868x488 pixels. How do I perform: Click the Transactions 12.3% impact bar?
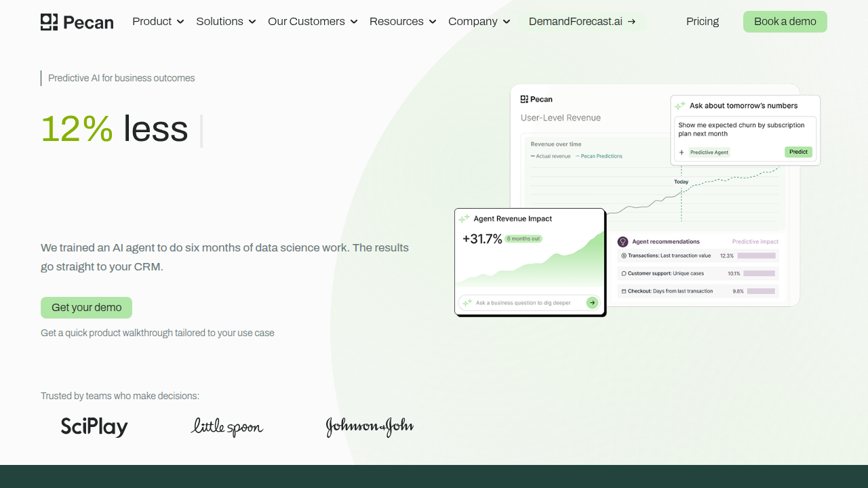tap(757, 256)
